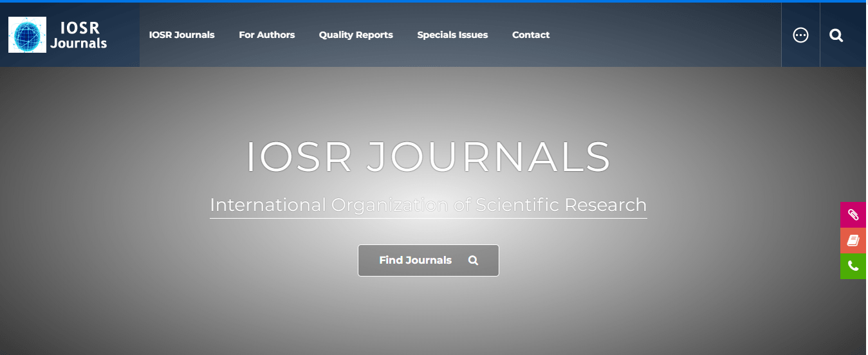
Task: Click the "IOSR" word in the header logo
Action: click(80, 28)
